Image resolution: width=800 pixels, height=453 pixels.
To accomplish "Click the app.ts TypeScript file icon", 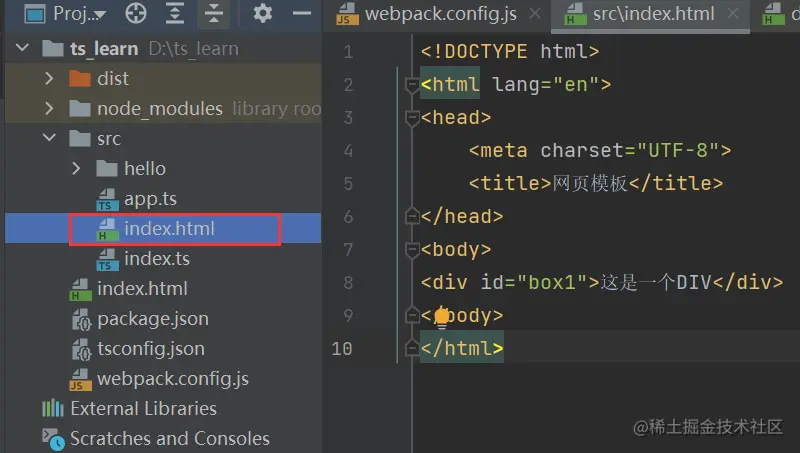I will [x=107, y=199].
